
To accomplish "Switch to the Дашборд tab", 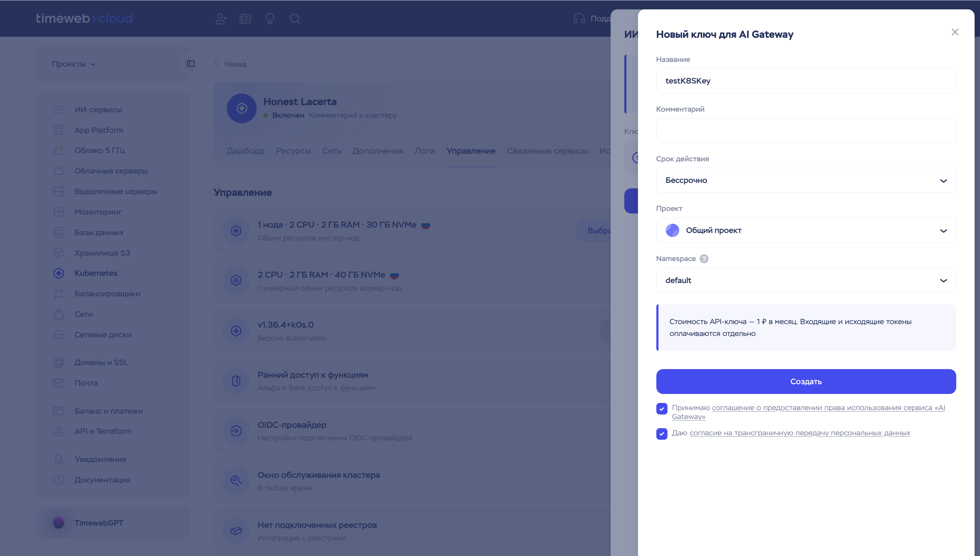I will pyautogui.click(x=246, y=151).
